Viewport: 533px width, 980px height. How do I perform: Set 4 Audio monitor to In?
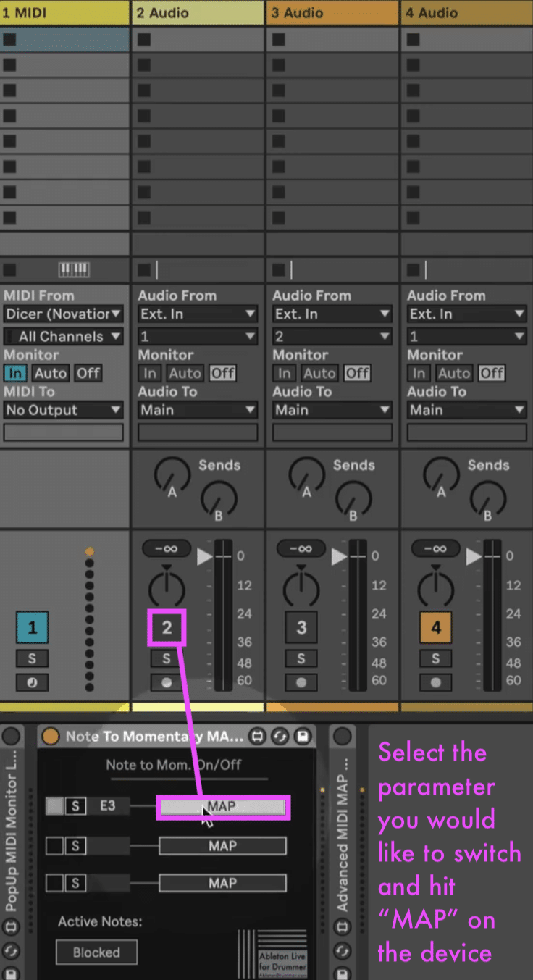click(x=418, y=373)
